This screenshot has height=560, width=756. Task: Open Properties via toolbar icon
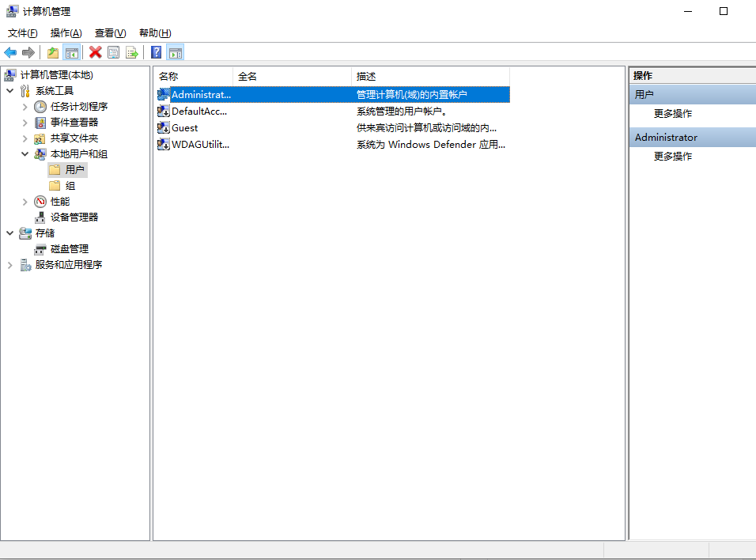tap(113, 52)
